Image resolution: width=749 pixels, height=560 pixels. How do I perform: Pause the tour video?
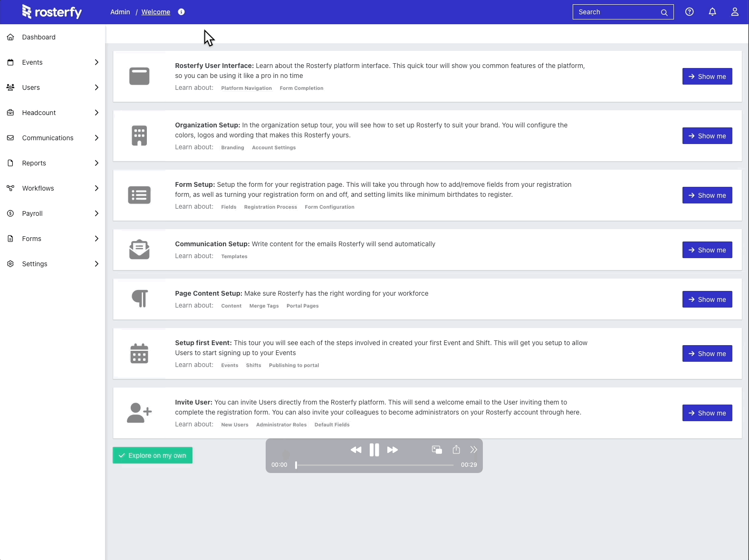pos(374,450)
